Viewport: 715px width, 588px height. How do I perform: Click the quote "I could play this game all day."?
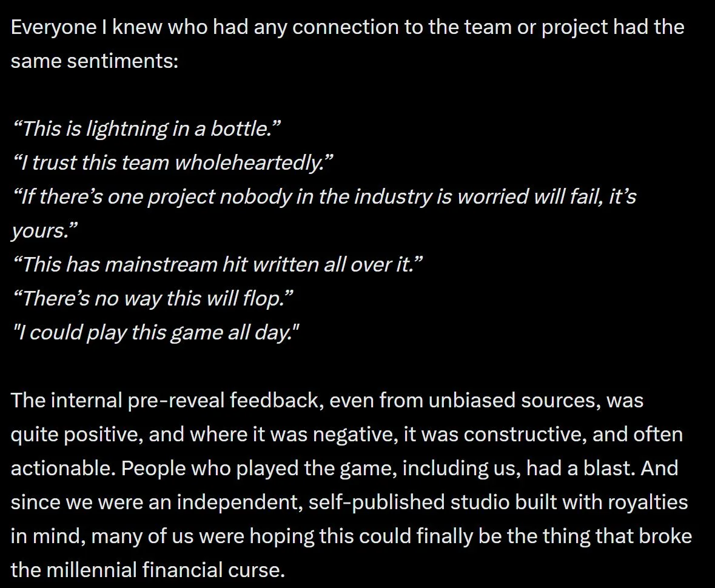point(156,332)
